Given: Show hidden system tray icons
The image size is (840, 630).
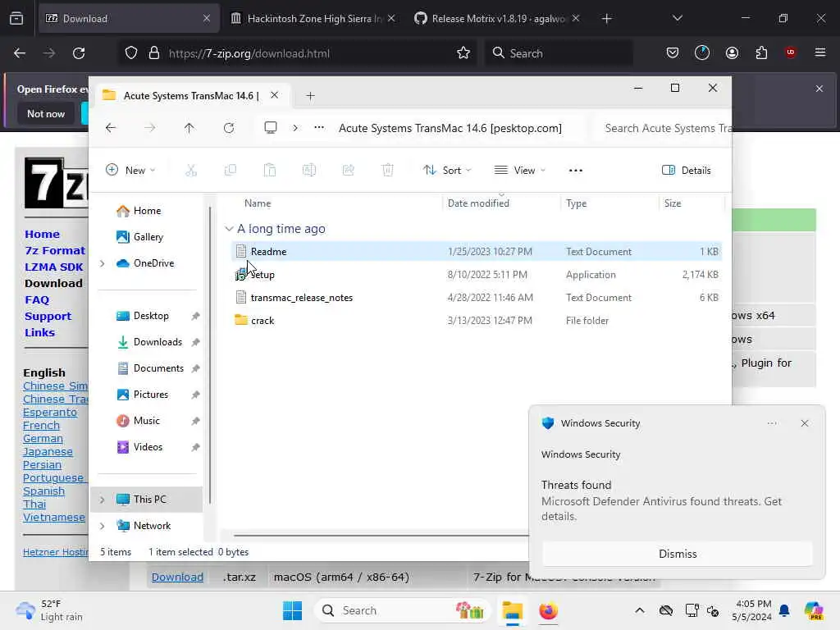Looking at the screenshot, I should pos(640,610).
